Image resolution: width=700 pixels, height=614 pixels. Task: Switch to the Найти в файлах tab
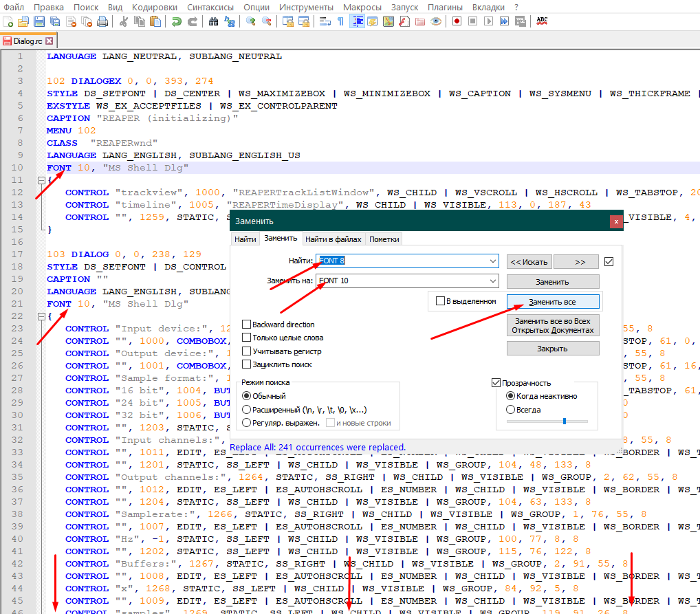point(333,239)
